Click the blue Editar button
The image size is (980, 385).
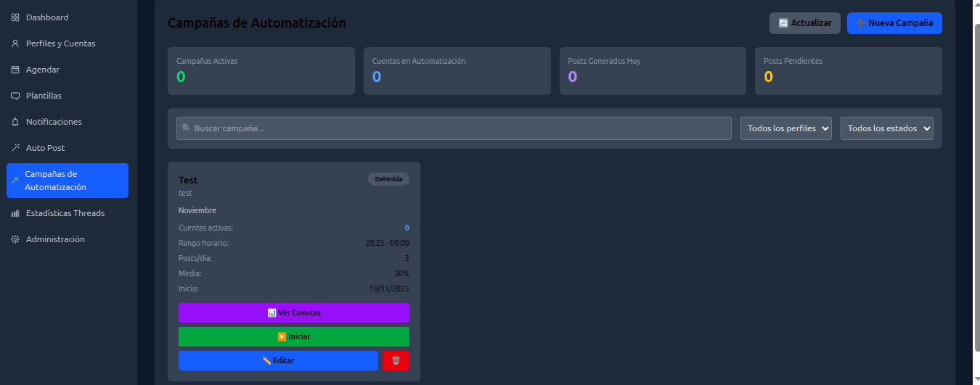click(278, 360)
